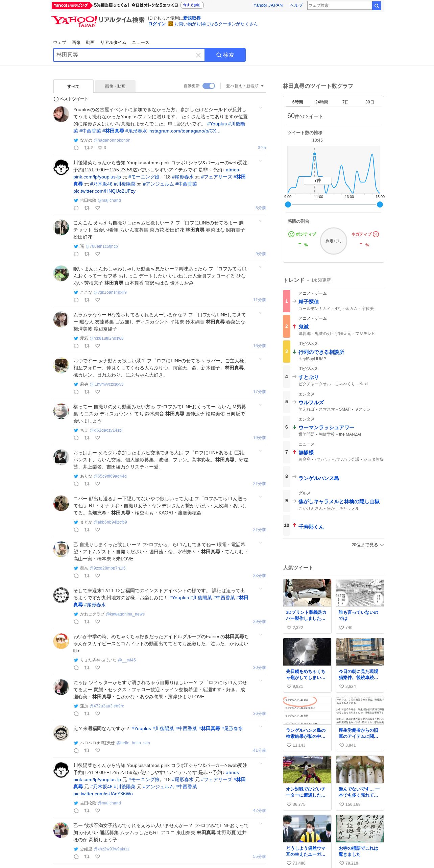Screen dimensions: 434x868
Task: Click the right time-range slider handle
Action: click(x=380, y=204)
